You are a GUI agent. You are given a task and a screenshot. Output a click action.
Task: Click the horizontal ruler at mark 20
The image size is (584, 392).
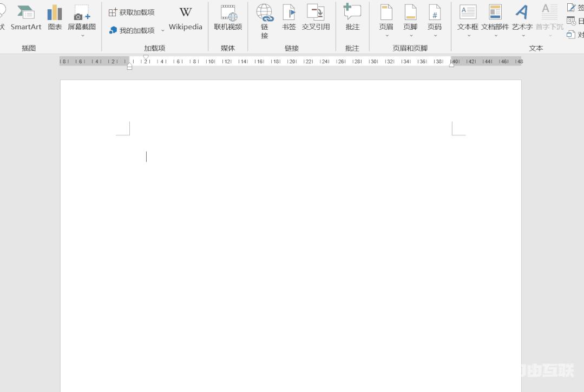point(292,62)
